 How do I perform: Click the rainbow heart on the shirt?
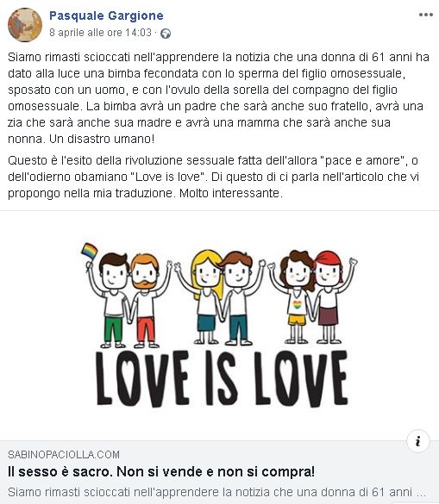point(297,304)
